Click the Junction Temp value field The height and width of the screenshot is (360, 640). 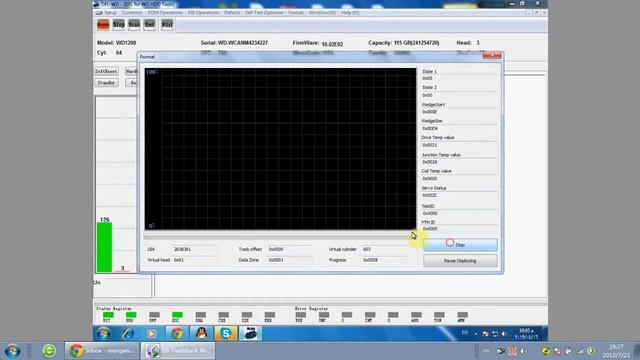pos(459,162)
